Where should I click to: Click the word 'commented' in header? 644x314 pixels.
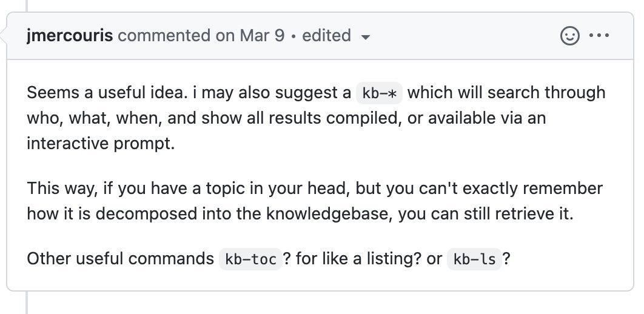164,36
